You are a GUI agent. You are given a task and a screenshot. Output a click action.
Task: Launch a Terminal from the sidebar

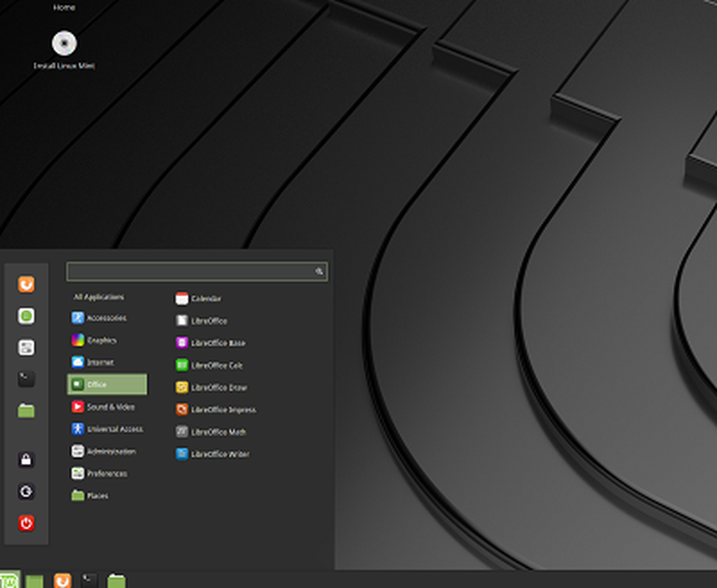(x=25, y=379)
